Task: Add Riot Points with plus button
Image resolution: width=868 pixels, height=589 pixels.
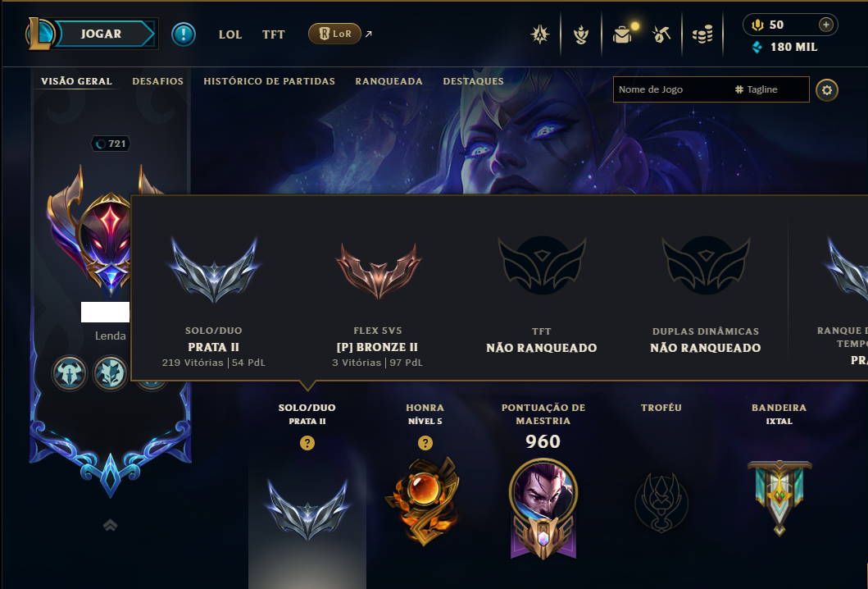Action: click(x=826, y=25)
